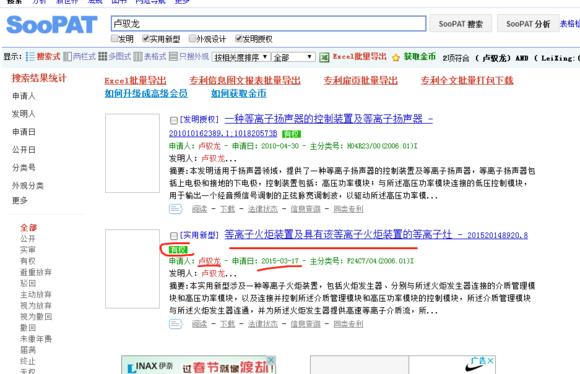The width and height of the screenshot is (580, 374).
Task: Switch to 多图式 grid display icon
Action: [102, 57]
